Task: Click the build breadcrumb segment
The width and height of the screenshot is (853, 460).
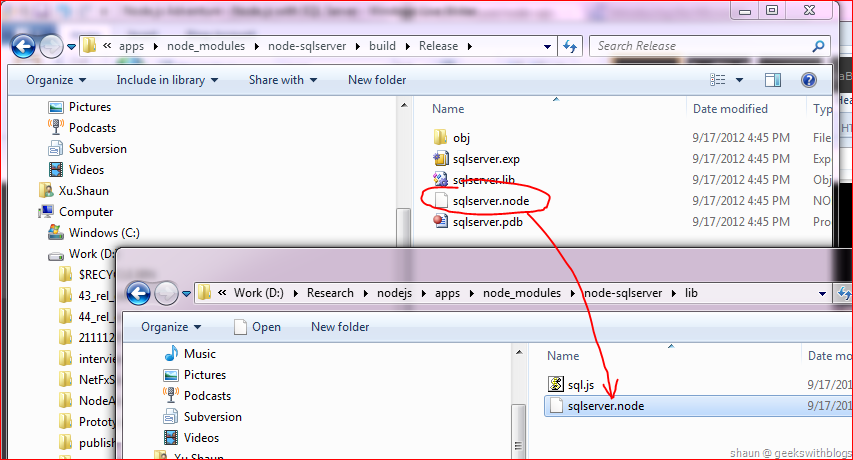Action: coord(382,46)
